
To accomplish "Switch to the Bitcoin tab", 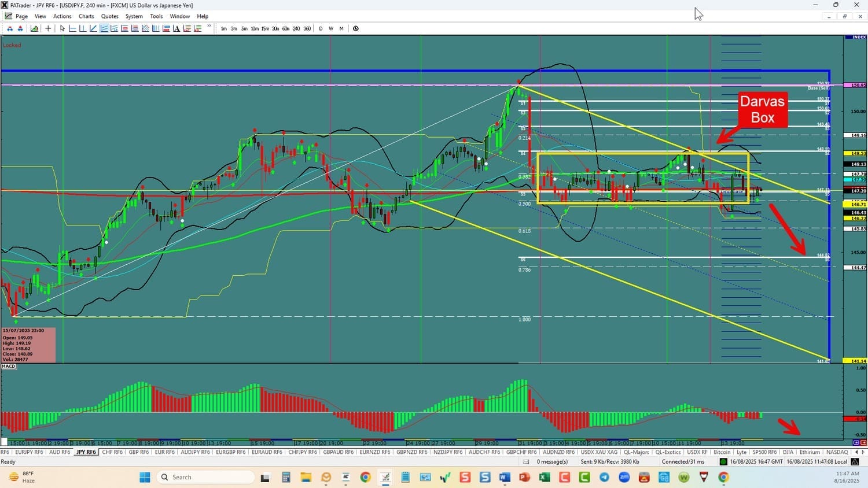I will pyautogui.click(x=722, y=452).
